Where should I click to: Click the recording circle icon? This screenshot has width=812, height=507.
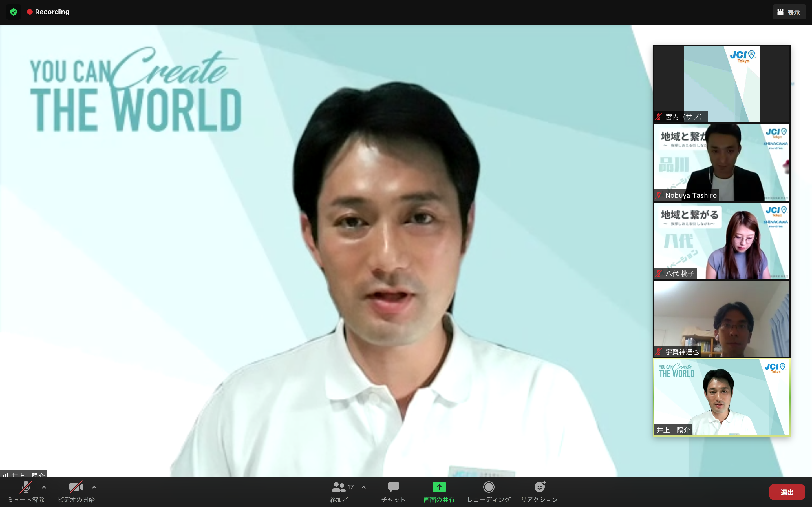point(489,487)
